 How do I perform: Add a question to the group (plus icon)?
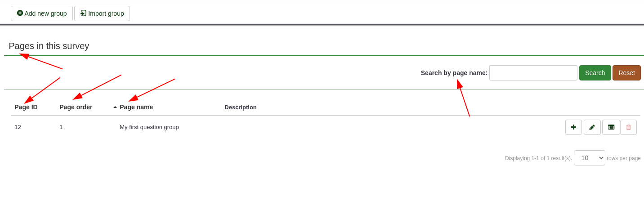[573, 127]
